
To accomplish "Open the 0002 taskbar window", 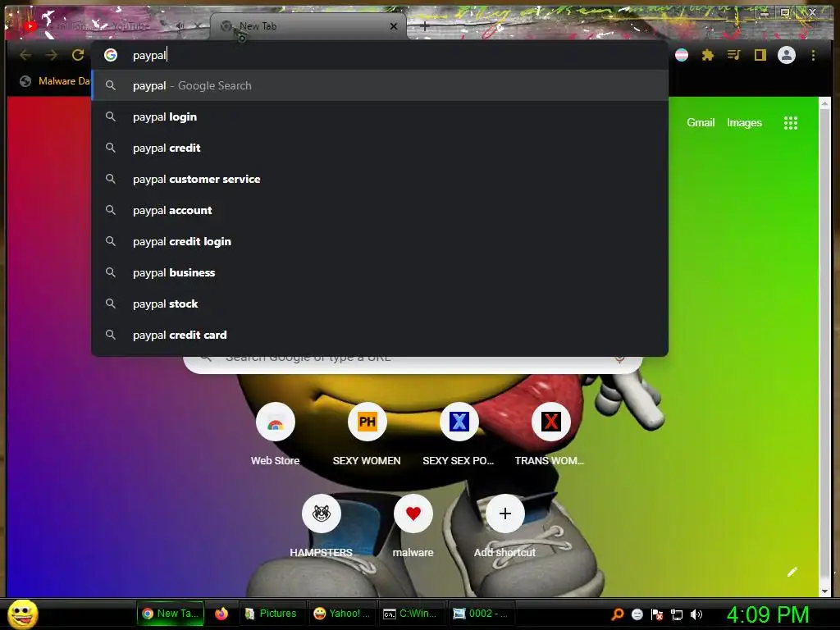I will pos(481,614).
